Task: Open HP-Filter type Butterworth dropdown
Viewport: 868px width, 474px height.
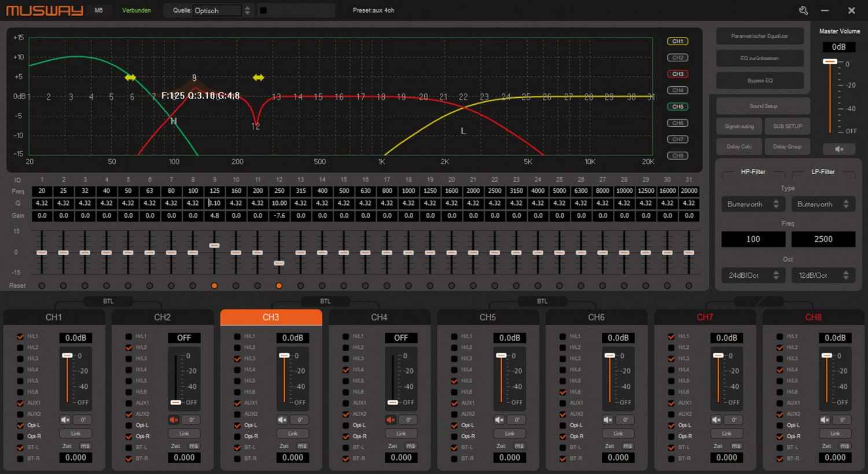Action: tap(753, 204)
